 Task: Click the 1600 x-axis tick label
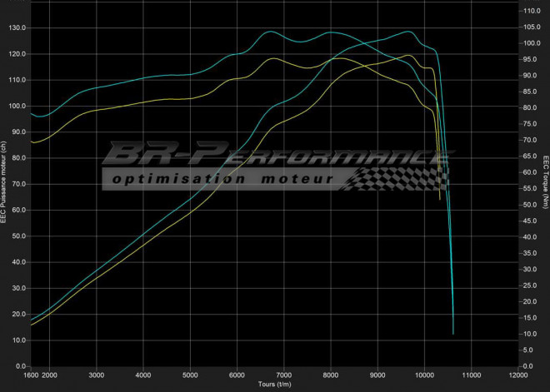coord(30,375)
